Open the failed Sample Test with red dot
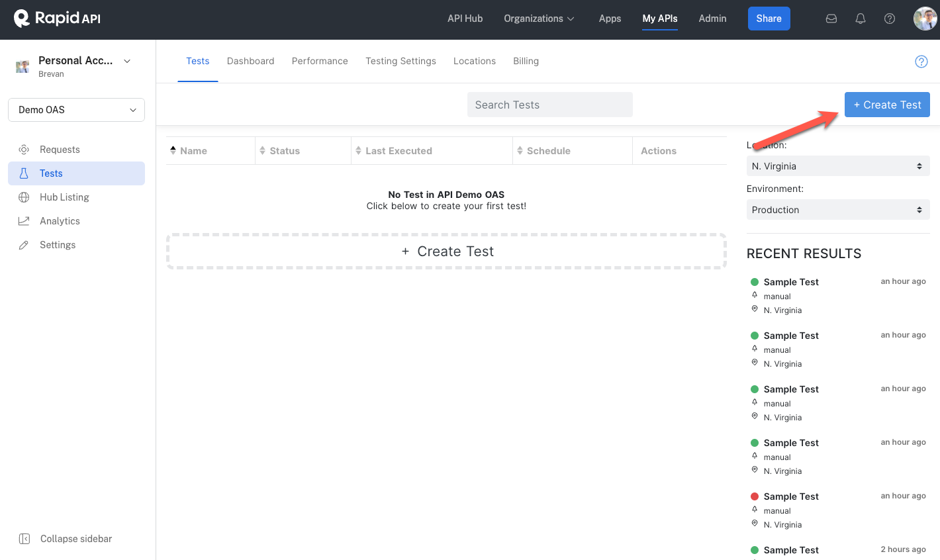Viewport: 940px width, 560px height. pyautogui.click(x=791, y=496)
